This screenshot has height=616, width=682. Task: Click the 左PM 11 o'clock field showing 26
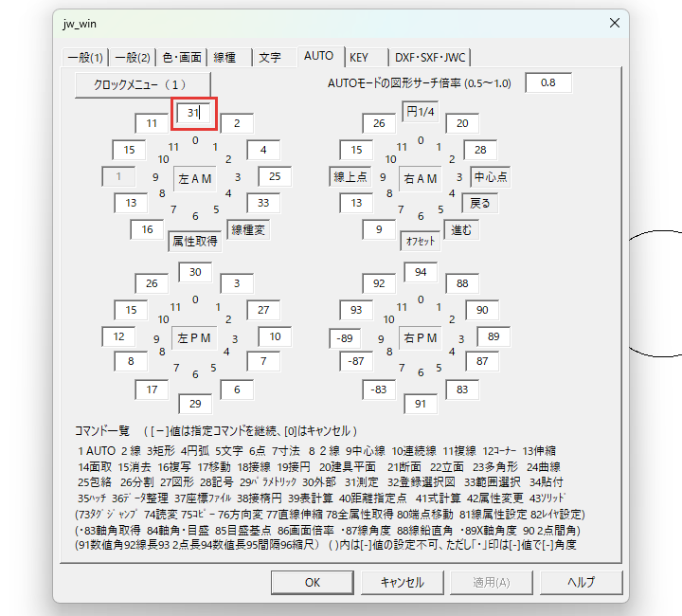point(152,283)
